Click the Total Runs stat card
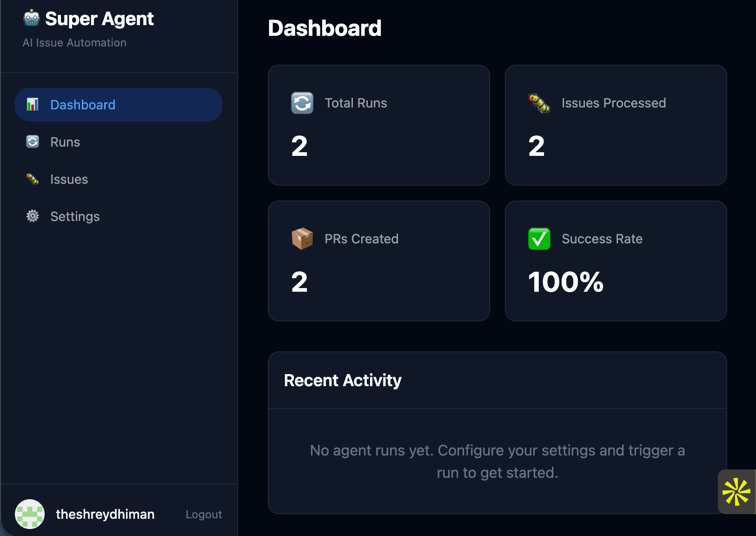Viewport: 756px width, 536px height. tap(379, 125)
